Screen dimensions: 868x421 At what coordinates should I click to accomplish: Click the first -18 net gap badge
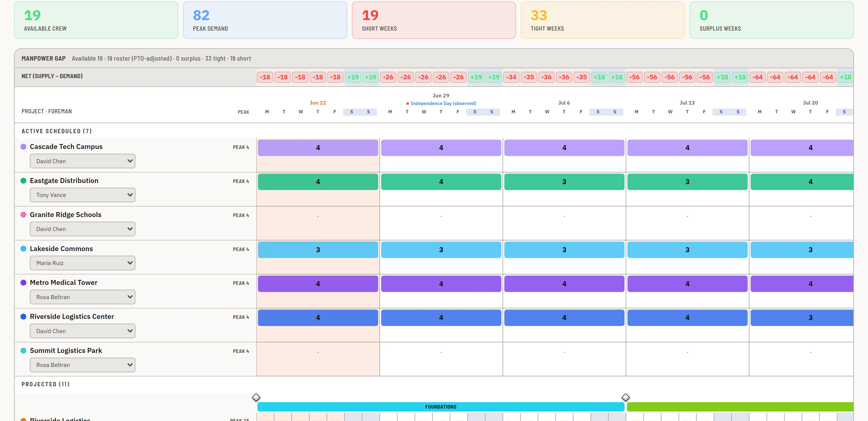[265, 77]
